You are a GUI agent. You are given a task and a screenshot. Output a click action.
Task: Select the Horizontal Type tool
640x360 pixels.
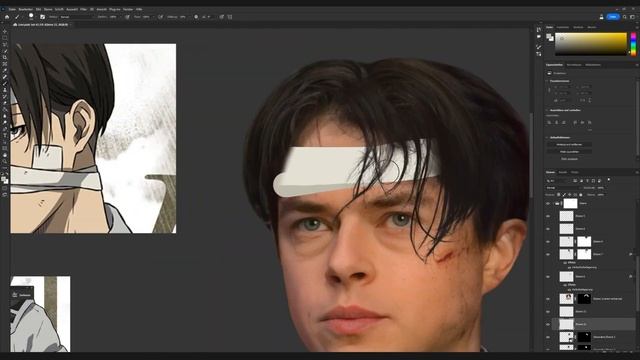point(4,136)
